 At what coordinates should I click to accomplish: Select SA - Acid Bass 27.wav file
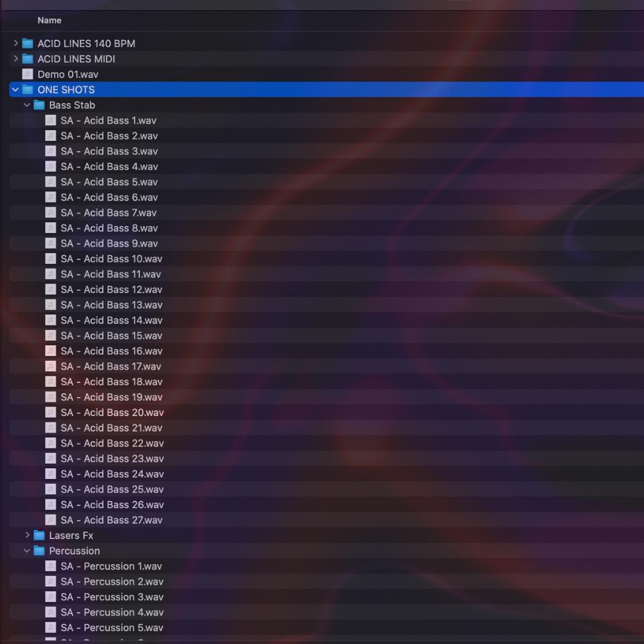tap(111, 520)
